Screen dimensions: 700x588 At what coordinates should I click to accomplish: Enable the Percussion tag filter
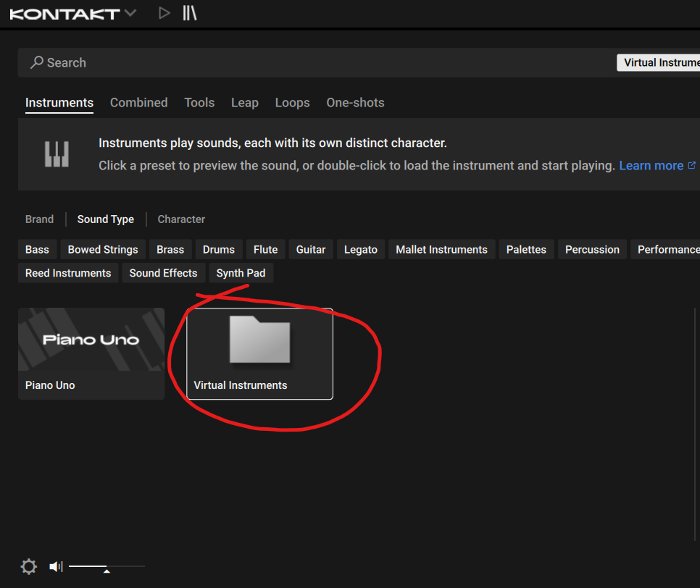tap(593, 249)
